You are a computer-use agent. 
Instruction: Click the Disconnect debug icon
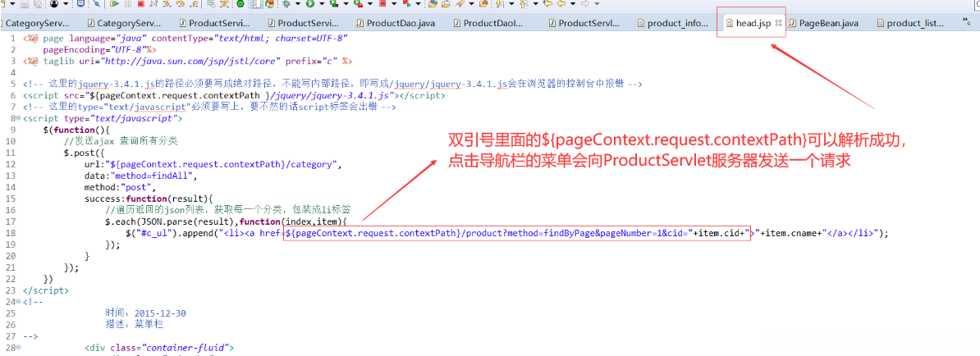pos(153,4)
